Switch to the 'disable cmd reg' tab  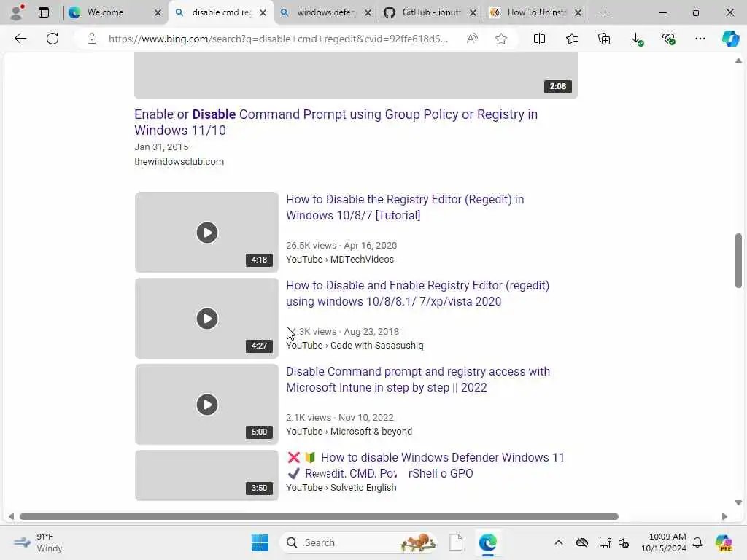(222, 12)
